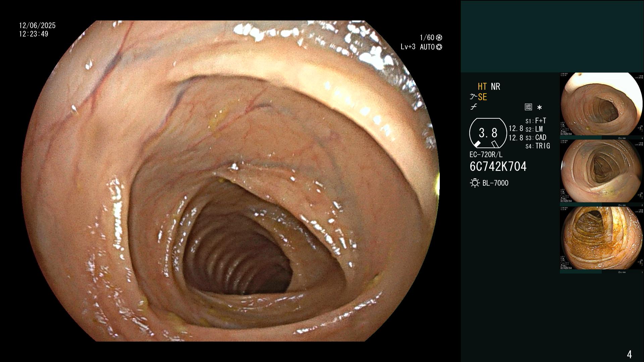Open the top captured thumbnail image
The image size is (644, 362).
tap(602, 104)
